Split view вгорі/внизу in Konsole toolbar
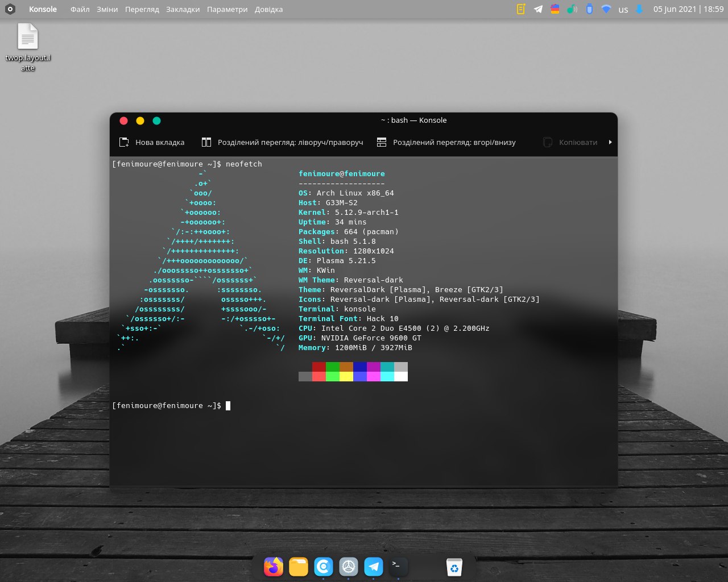The image size is (728, 582). coord(446,142)
